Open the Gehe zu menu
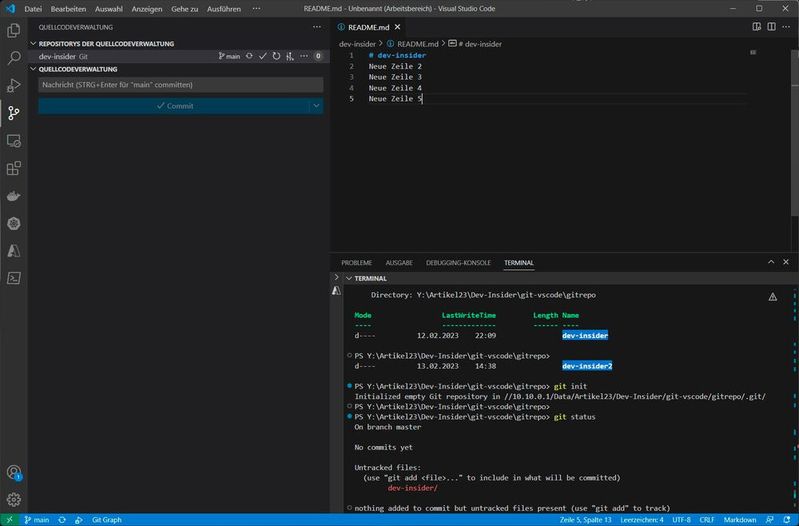This screenshot has height=526, width=799. point(184,9)
